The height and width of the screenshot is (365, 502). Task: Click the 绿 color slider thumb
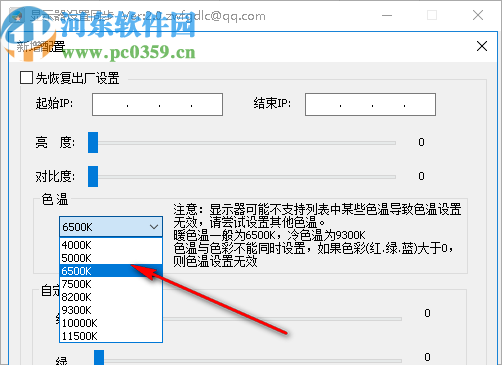(99, 358)
